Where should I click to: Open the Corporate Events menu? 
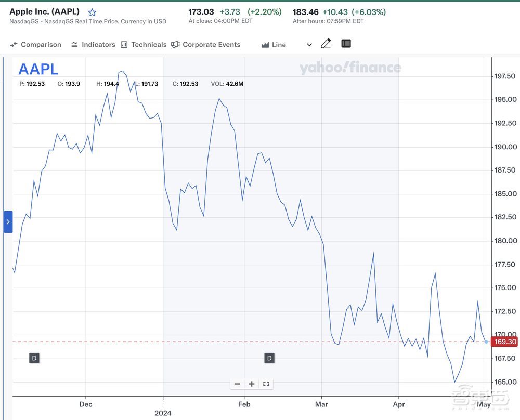(x=206, y=45)
